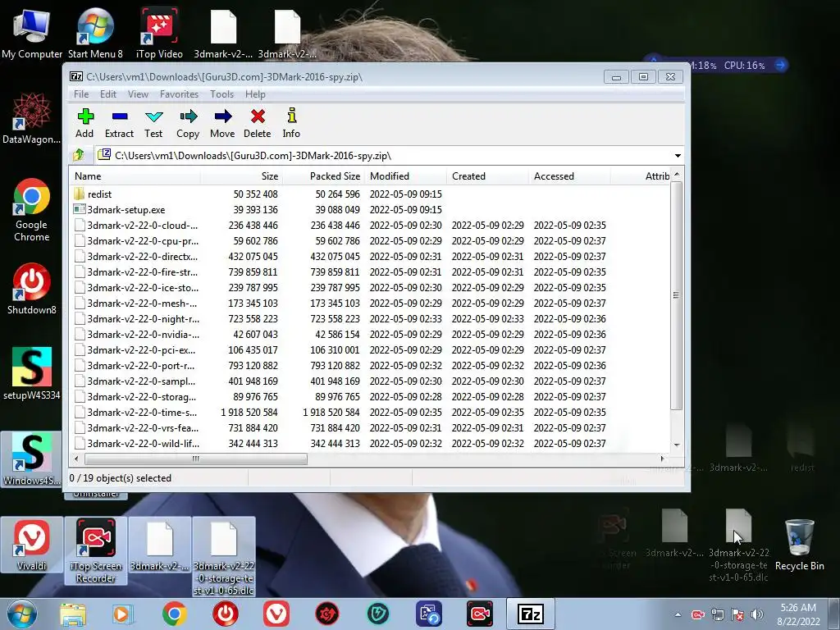Click the red Delete toolbar icon
Screen dimensions: 840x630
pyautogui.click(x=257, y=123)
